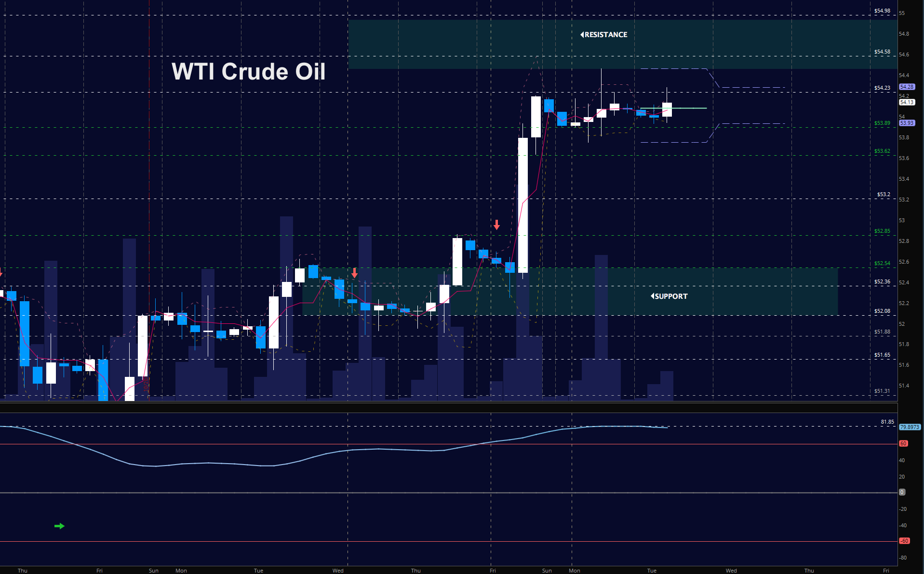This screenshot has height=574, width=924.
Task: Click the 53.93 price axis badge
Action: coord(907,123)
